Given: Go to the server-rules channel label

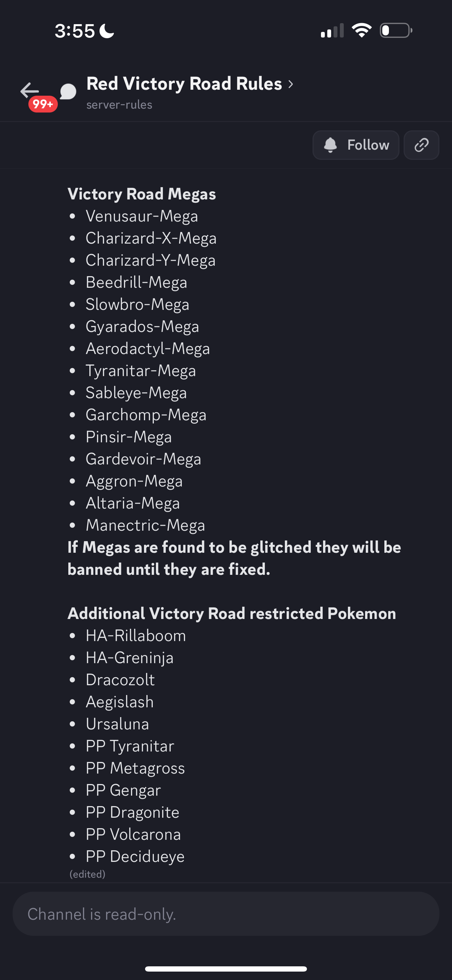Looking at the screenshot, I should 119,104.
